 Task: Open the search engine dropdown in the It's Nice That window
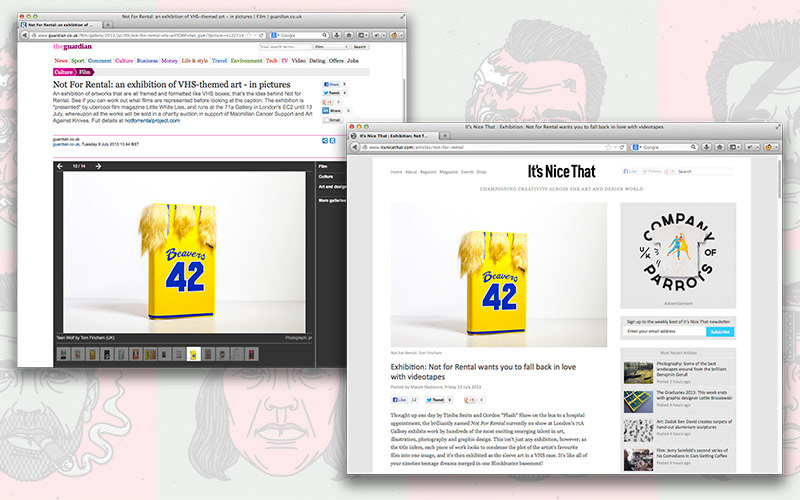tap(637, 147)
